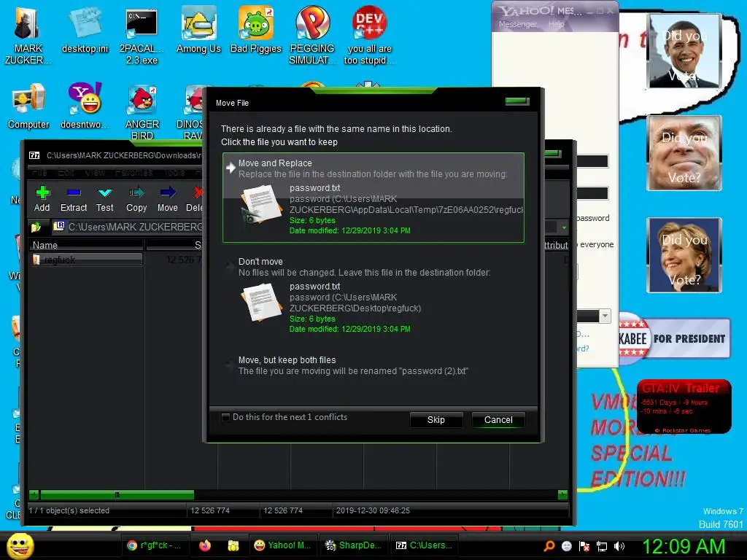Click the orange magnifier tray icon
Image resolution: width=747 pixels, height=560 pixels.
coord(549,546)
